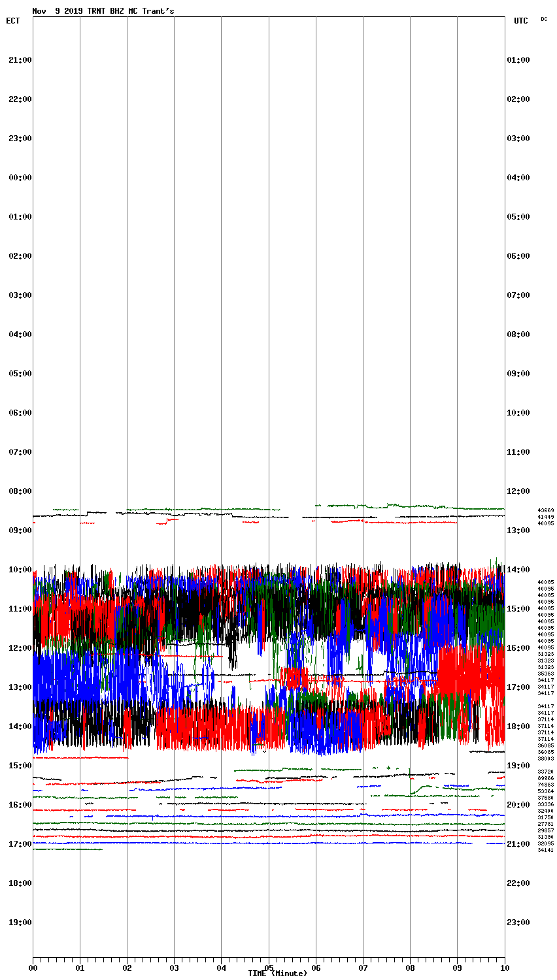Click the 03:00 label on UTC axis
Image resolution: width=557 pixels, height=980 pixels.
[x=518, y=139]
